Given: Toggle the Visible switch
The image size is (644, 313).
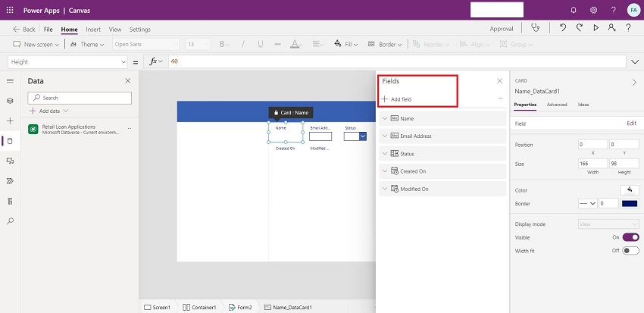Looking at the screenshot, I should (630, 237).
